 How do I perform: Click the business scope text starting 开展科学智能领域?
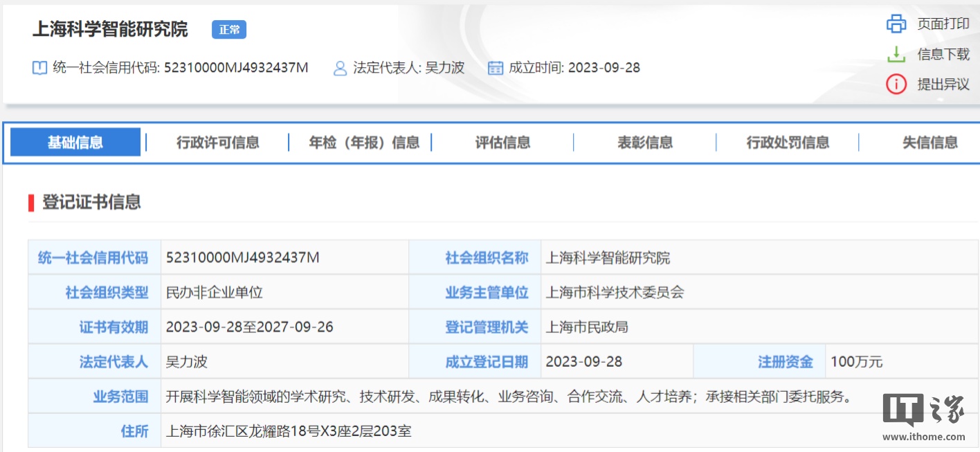tap(509, 397)
